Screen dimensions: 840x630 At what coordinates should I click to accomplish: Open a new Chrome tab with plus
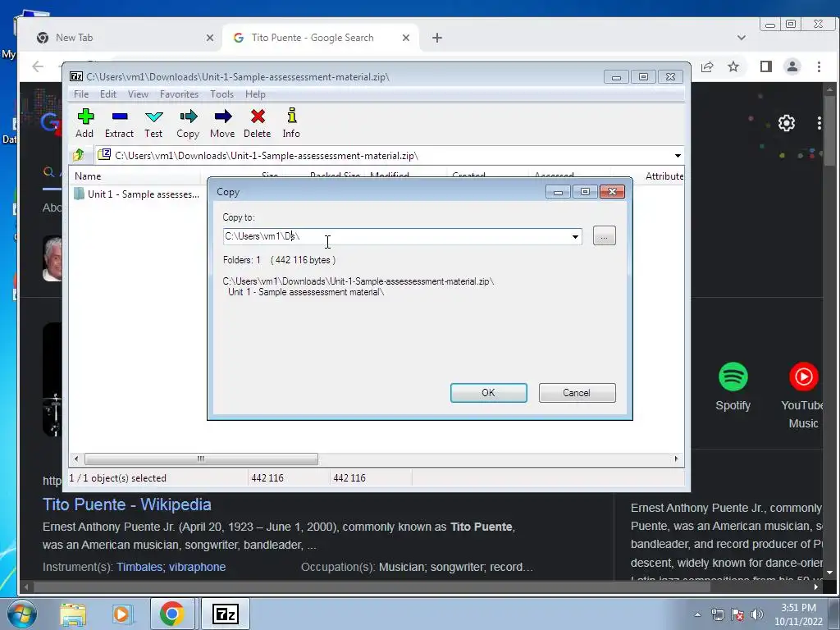tap(437, 38)
